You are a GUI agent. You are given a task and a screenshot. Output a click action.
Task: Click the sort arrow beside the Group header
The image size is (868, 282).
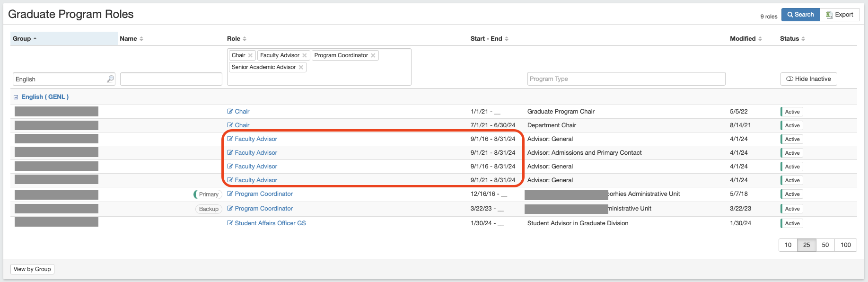(x=35, y=39)
